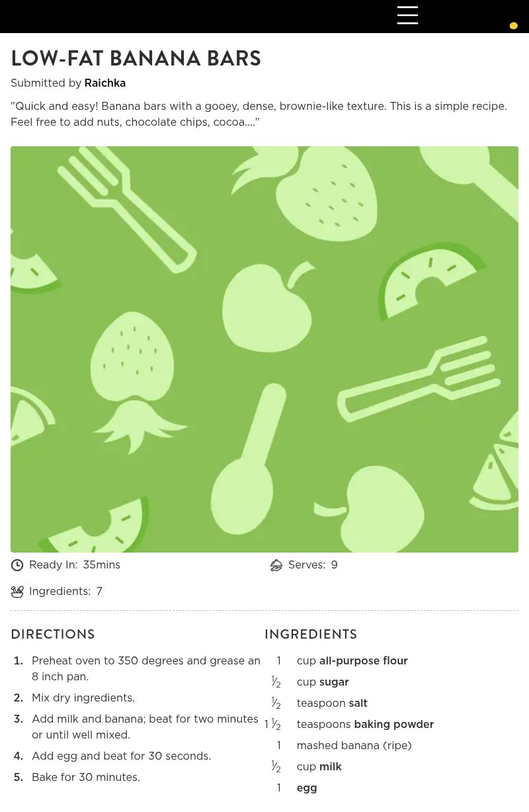This screenshot has height=812, width=529.
Task: Open submitter Raichka's profile link
Action: click(x=104, y=83)
